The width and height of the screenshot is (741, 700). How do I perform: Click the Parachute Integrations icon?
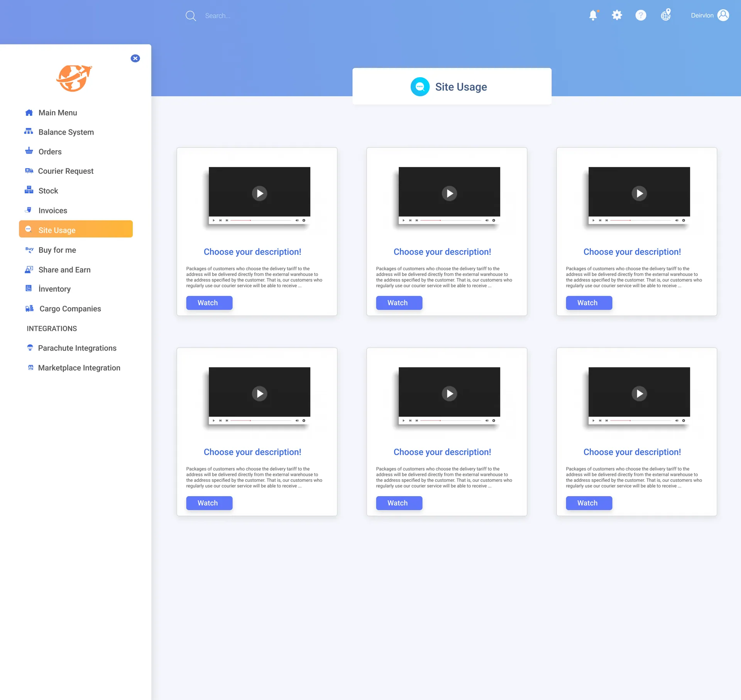(x=30, y=347)
